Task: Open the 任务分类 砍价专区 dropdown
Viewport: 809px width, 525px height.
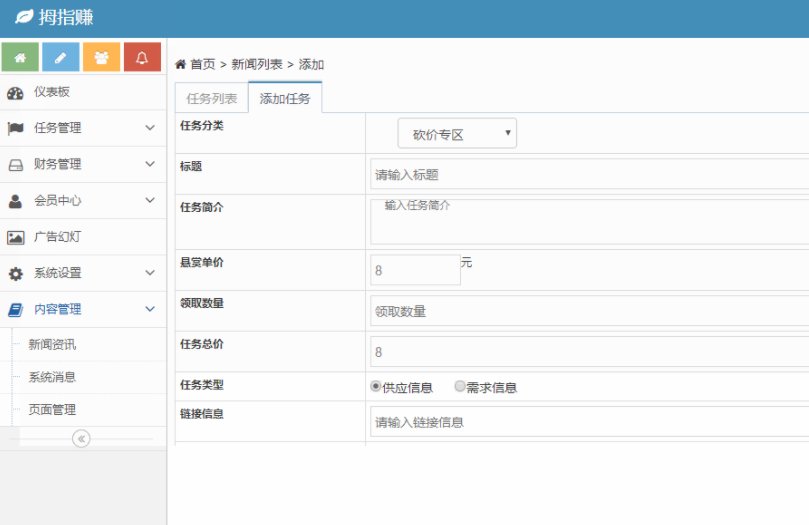Action: pyautogui.click(x=457, y=133)
